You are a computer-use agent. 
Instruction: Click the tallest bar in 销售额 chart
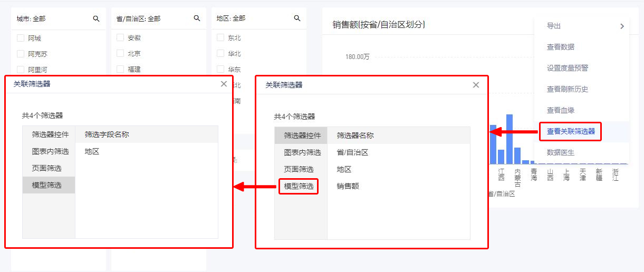(510, 139)
